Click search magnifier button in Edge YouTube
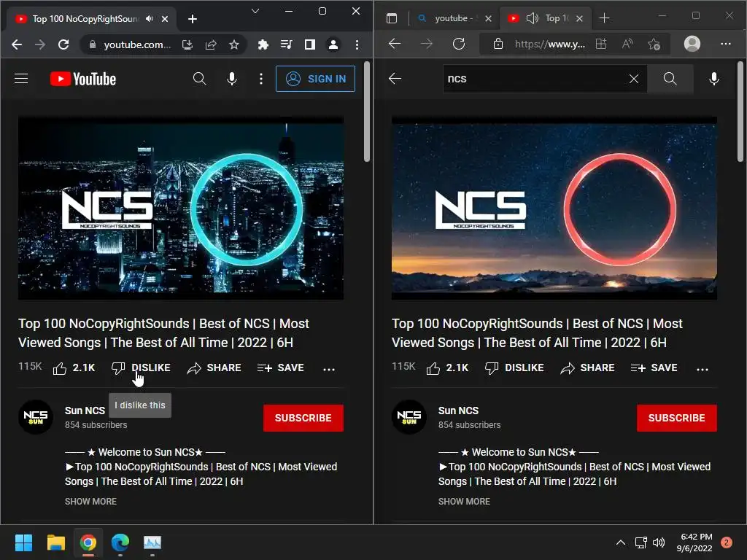747x560 pixels. click(670, 79)
